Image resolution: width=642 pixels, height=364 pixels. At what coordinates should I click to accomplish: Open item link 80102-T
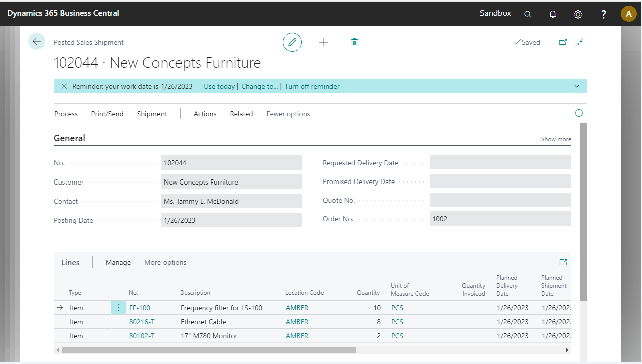pos(142,336)
